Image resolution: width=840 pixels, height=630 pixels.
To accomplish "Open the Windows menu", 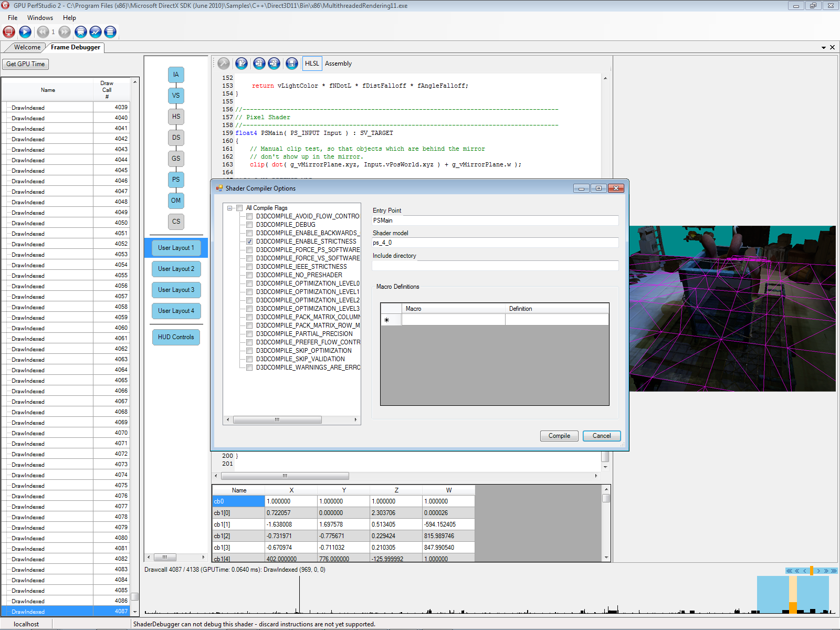I will click(x=40, y=18).
